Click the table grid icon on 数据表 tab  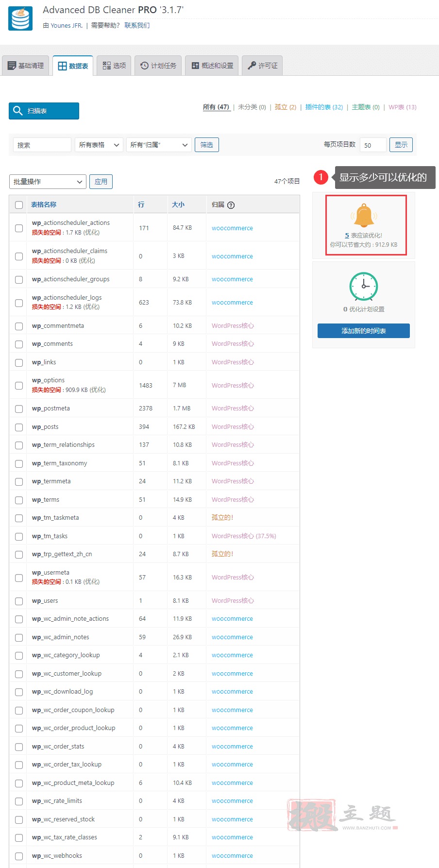coord(62,66)
